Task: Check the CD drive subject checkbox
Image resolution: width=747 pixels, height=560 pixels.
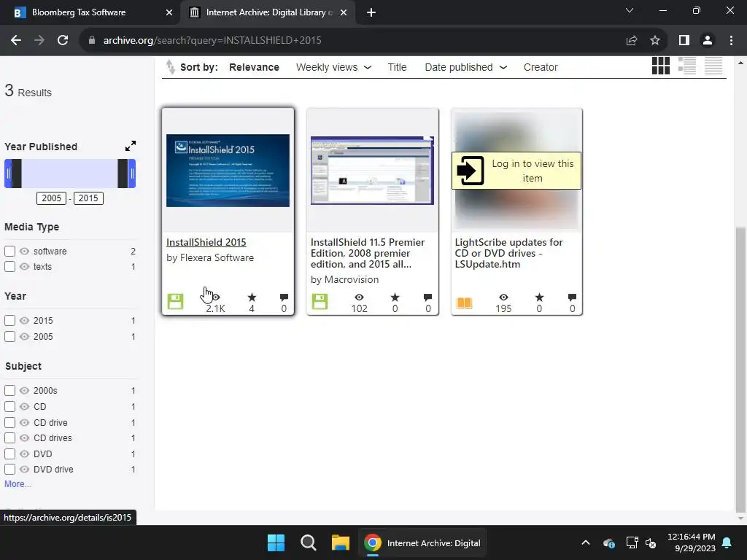Action: click(x=9, y=422)
